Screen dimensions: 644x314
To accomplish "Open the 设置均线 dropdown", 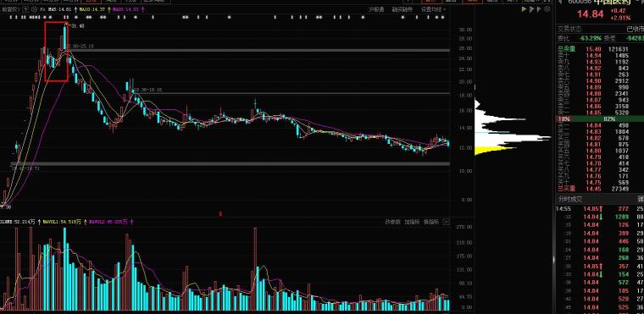I will (433, 9).
